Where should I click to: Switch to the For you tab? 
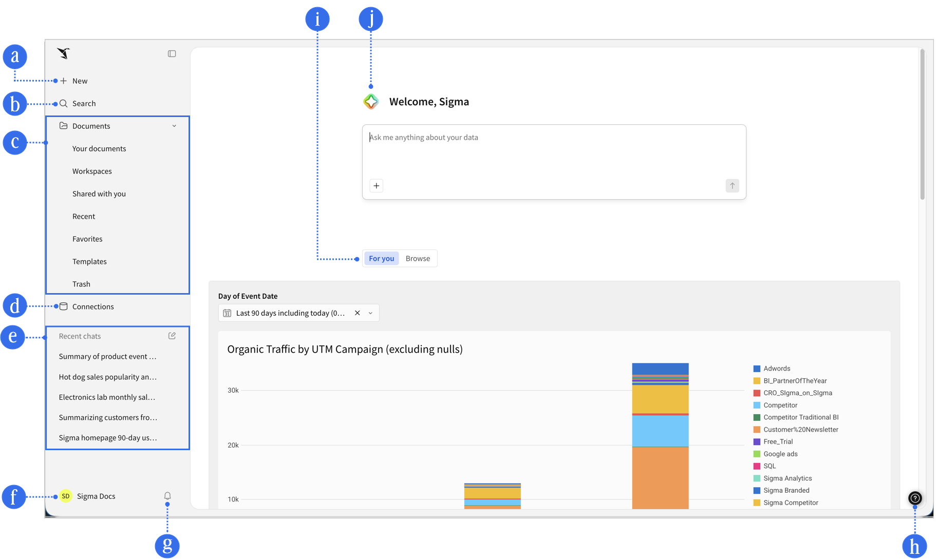click(x=382, y=259)
